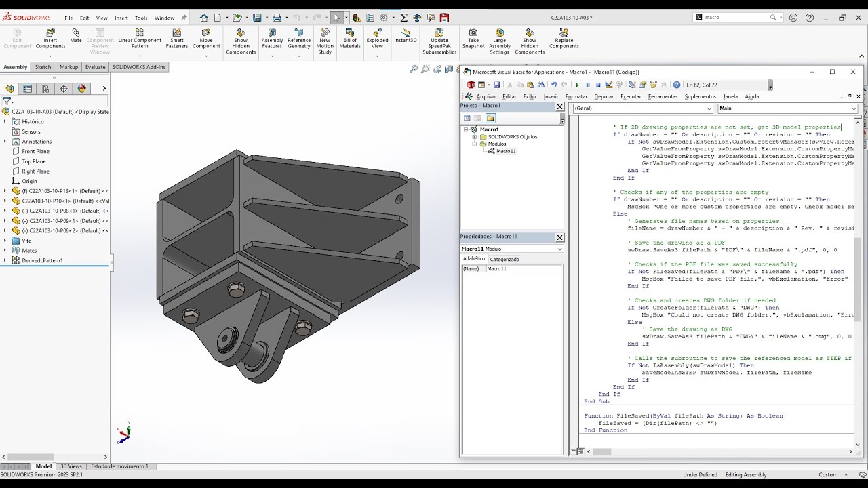868x488 pixels.
Task: Open the Property Manager tab icon
Action: 27,89
